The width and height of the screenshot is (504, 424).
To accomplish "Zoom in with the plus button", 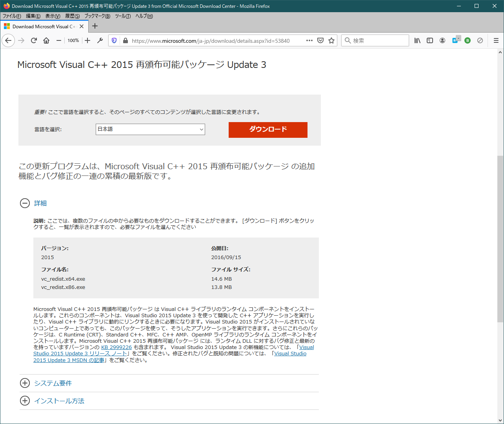I will coord(87,40).
